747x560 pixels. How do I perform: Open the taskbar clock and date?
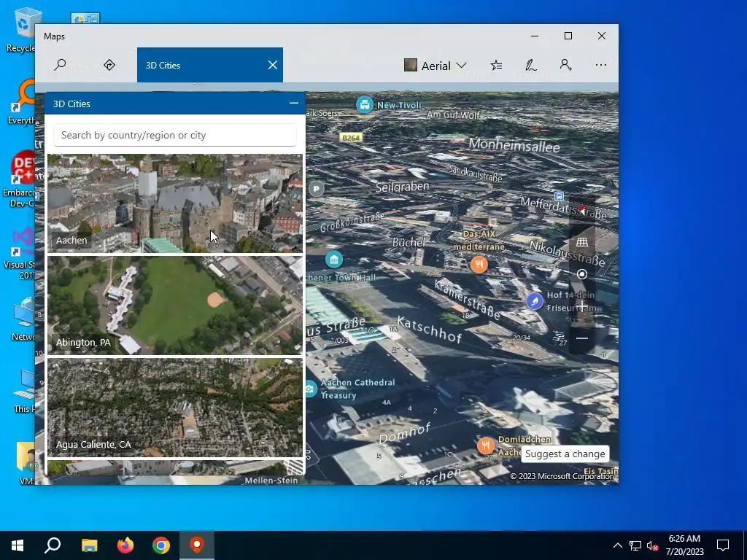tap(684, 545)
